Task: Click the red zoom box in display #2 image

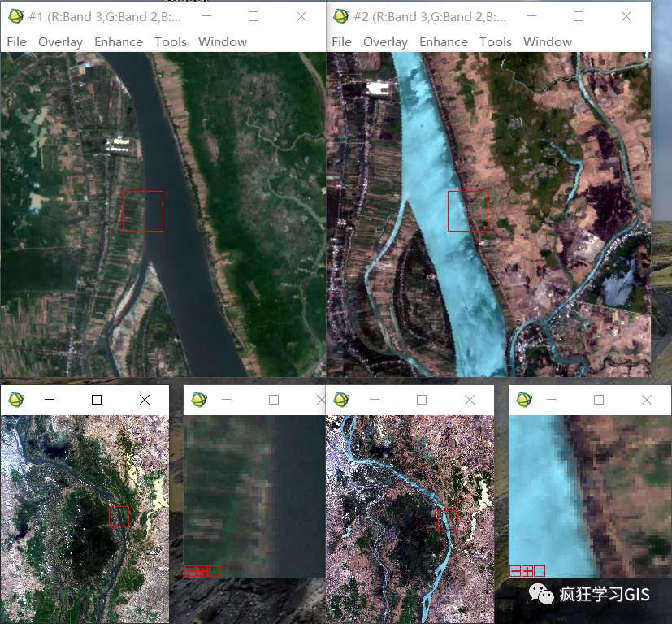Action: [x=468, y=211]
